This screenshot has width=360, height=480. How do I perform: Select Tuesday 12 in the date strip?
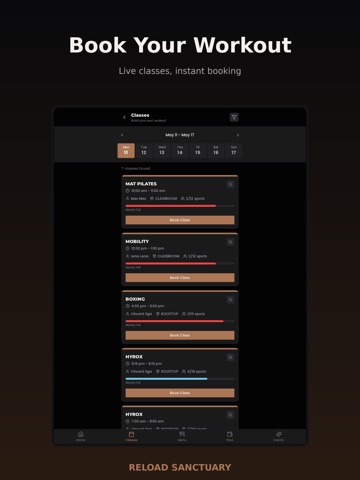pyautogui.click(x=144, y=150)
